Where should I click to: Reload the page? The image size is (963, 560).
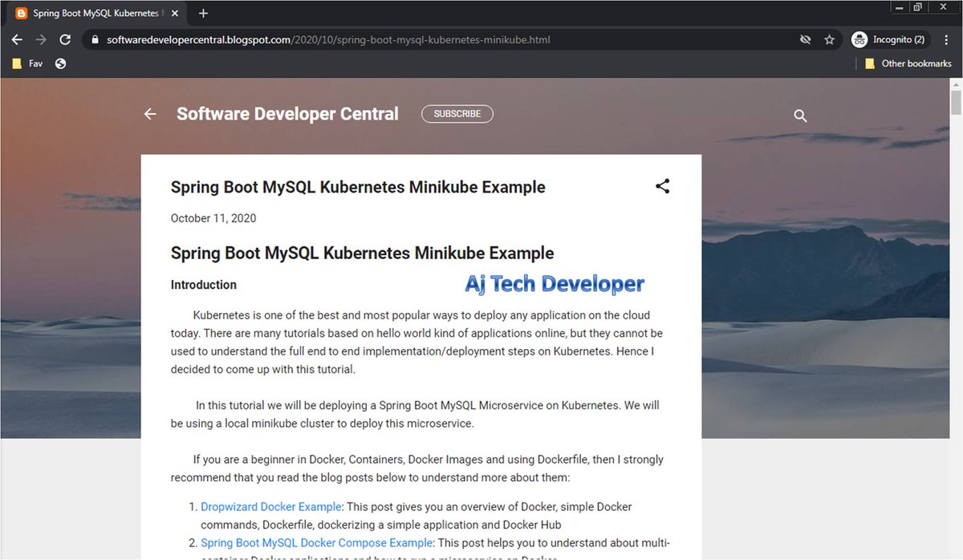[x=65, y=39]
